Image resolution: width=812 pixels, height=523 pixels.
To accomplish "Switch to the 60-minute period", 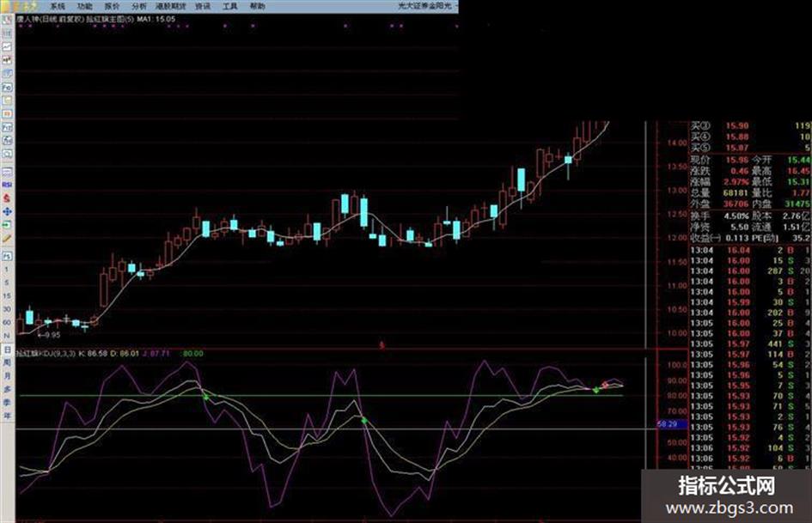I will [x=7, y=322].
